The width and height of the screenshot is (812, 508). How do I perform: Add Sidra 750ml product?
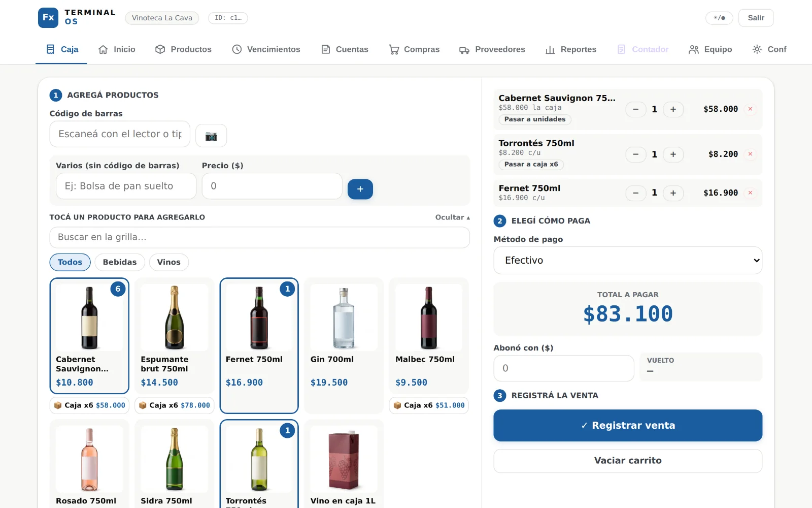tap(174, 464)
